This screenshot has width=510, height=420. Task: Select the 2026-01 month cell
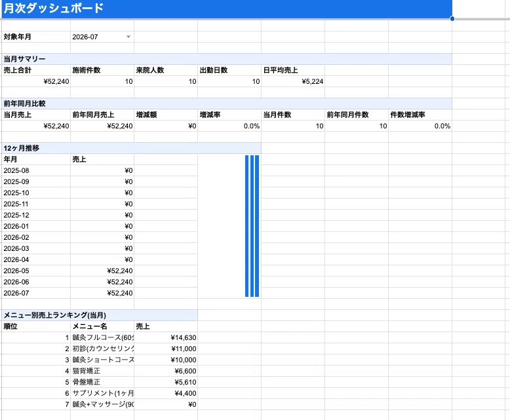[x=36, y=226]
